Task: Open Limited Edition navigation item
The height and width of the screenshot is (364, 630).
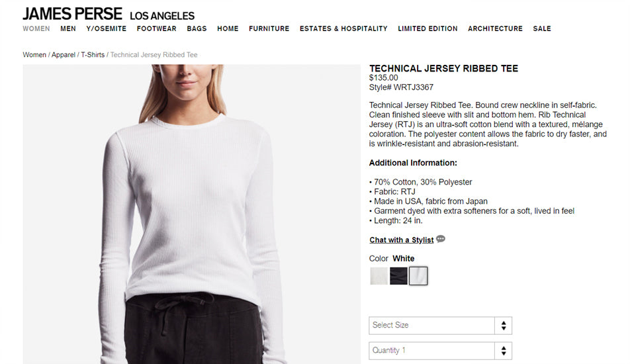Action: coord(427,28)
